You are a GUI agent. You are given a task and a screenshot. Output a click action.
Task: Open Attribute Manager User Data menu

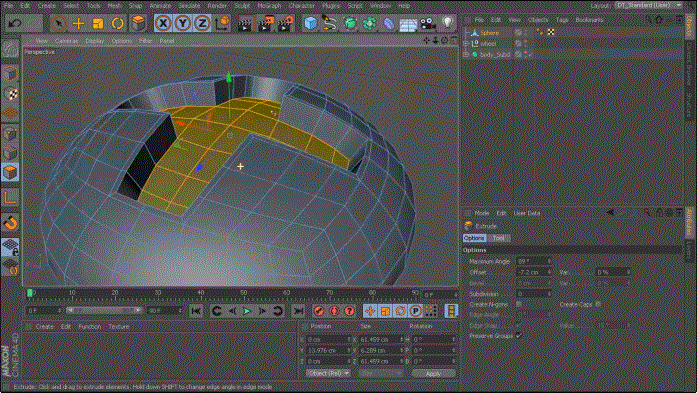click(527, 213)
